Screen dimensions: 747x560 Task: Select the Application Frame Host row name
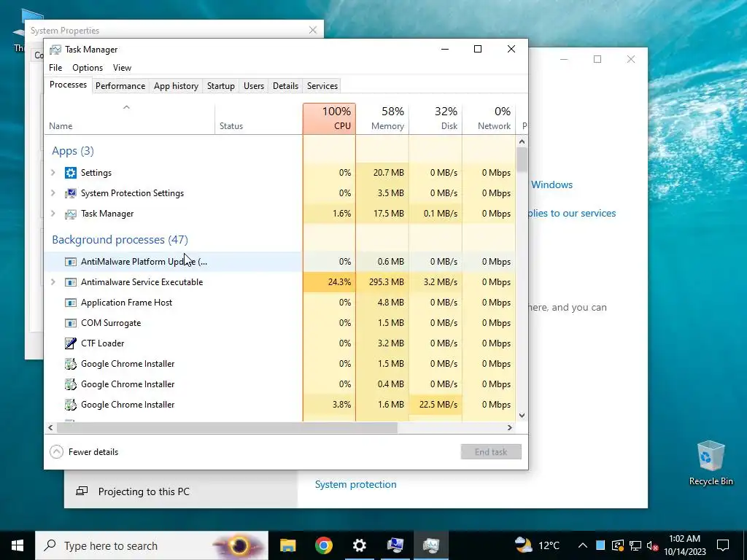127,303
